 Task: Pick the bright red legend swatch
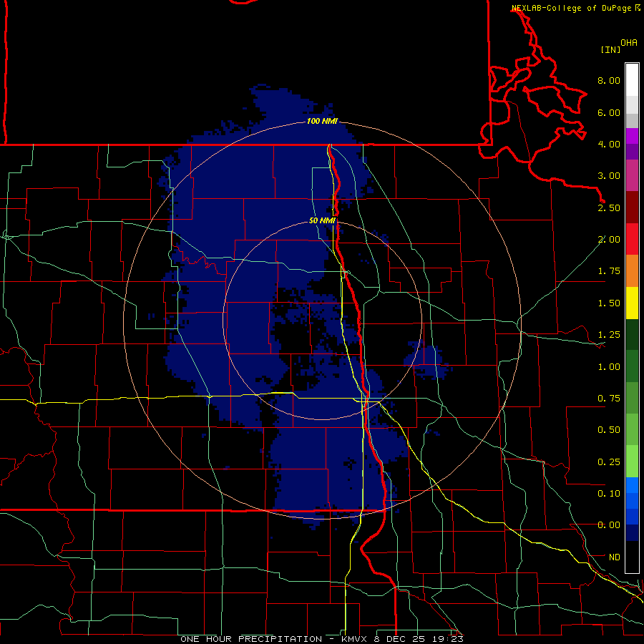632,239
